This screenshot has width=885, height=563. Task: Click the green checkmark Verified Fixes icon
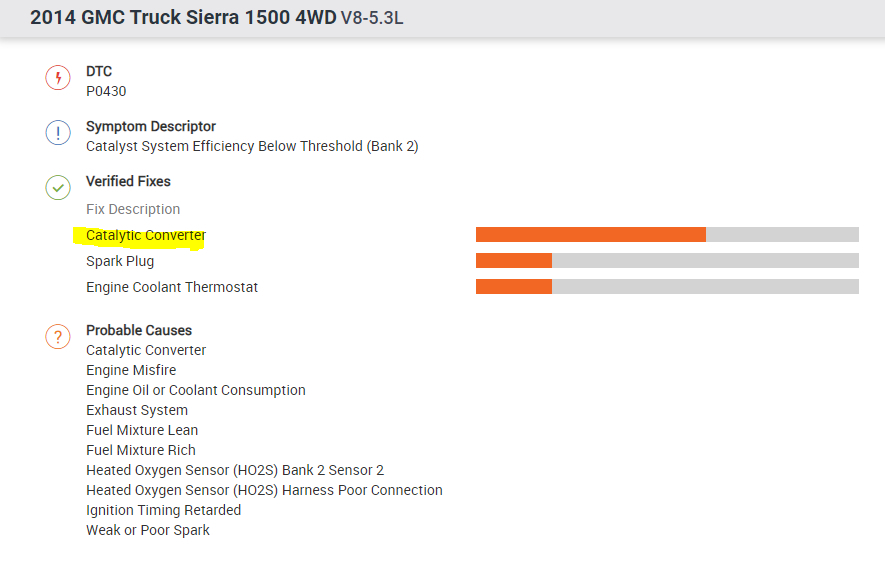point(58,187)
